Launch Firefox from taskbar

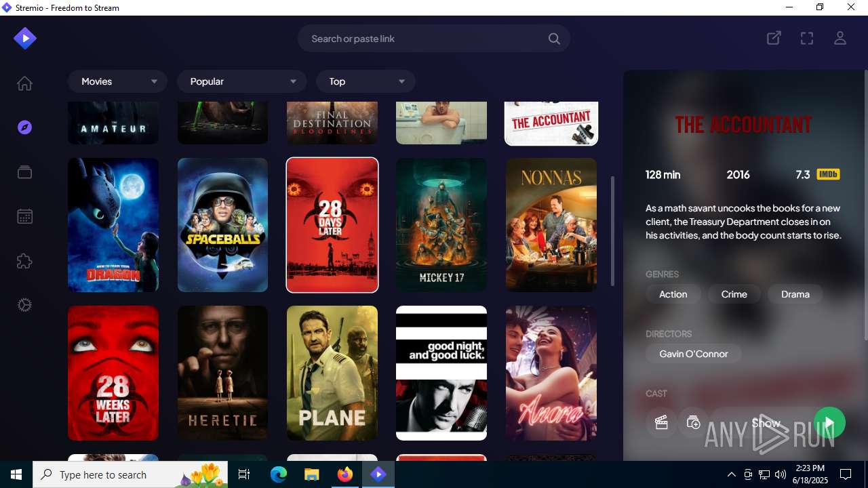[x=345, y=474]
